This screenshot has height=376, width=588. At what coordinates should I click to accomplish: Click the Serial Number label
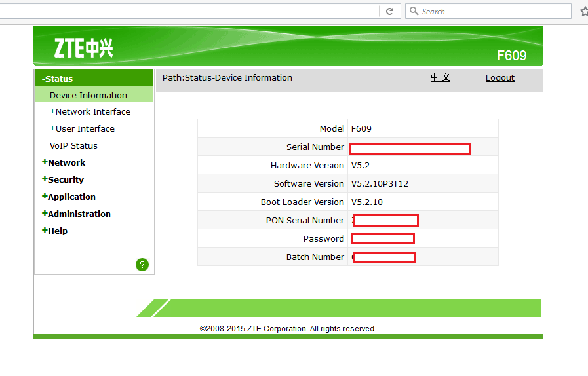tap(315, 147)
